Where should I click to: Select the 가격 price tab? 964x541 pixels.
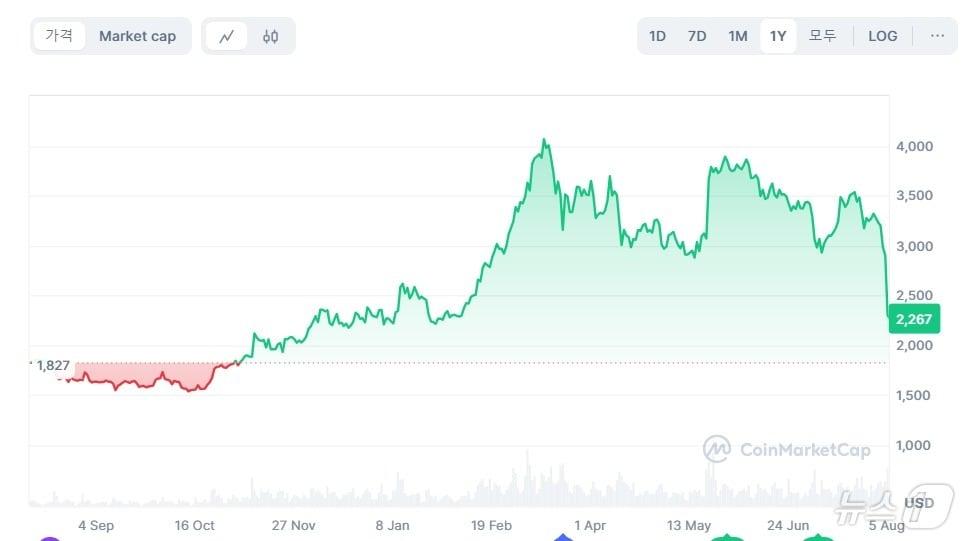pyautogui.click(x=59, y=36)
